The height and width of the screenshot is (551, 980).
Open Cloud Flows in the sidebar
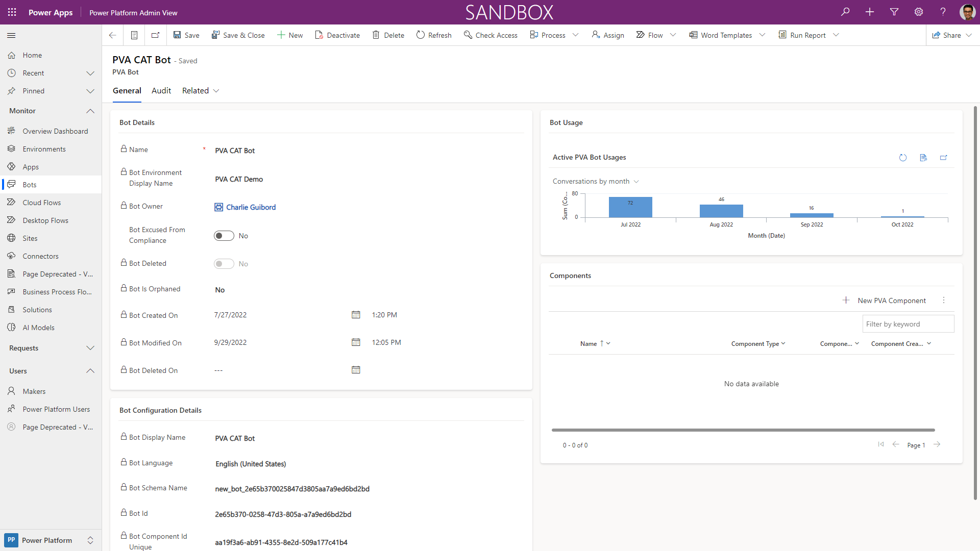(x=42, y=203)
